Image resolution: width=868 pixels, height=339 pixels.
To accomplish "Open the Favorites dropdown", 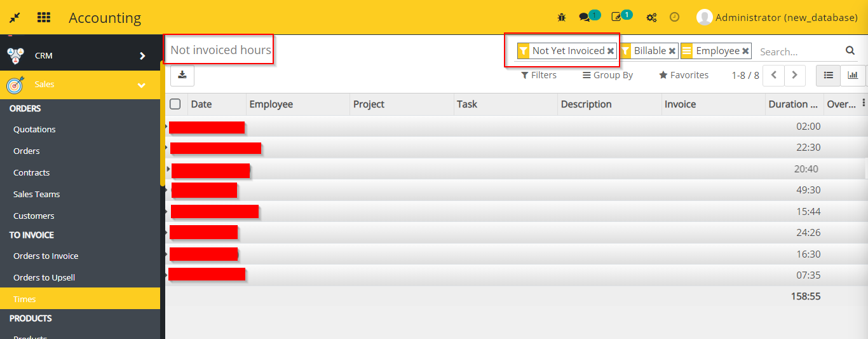I will (x=684, y=75).
